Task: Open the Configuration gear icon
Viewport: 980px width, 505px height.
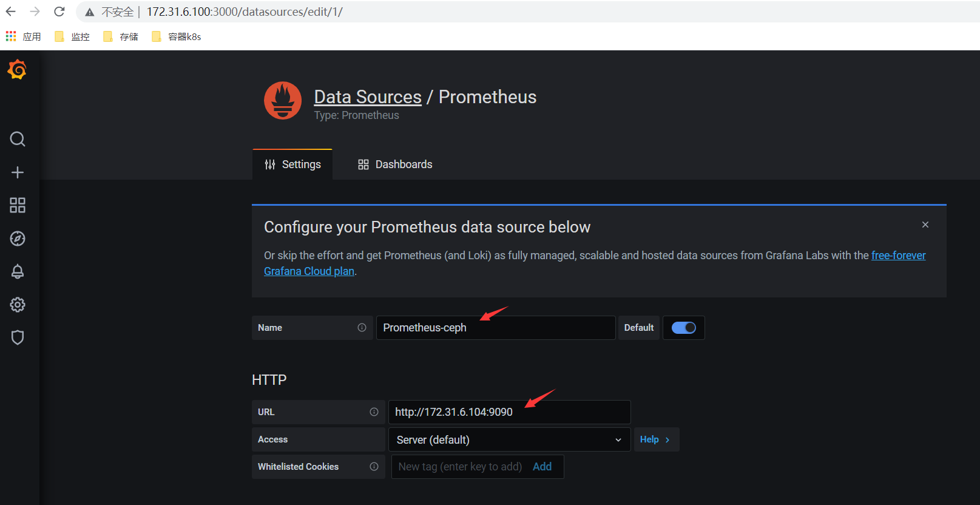Action: (18, 305)
